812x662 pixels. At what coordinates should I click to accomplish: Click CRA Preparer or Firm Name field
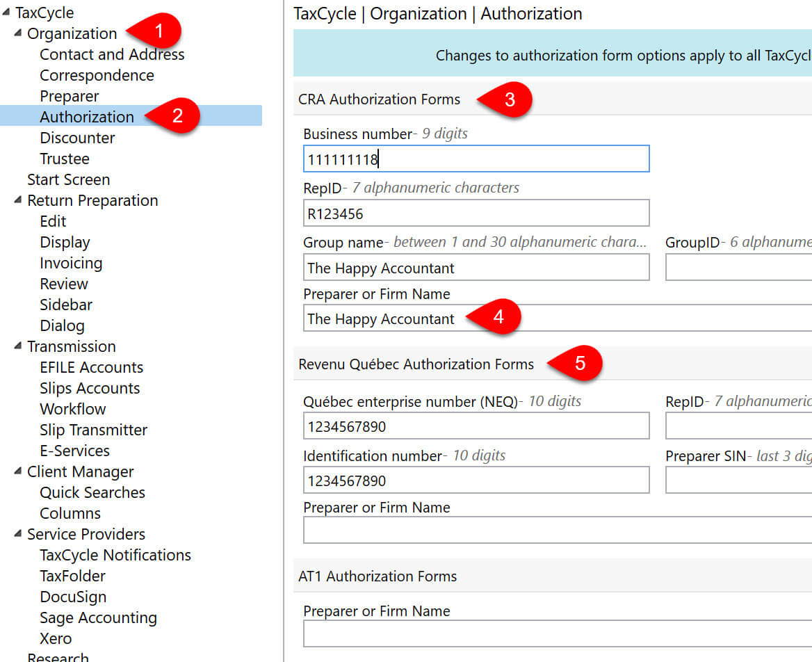click(558, 318)
